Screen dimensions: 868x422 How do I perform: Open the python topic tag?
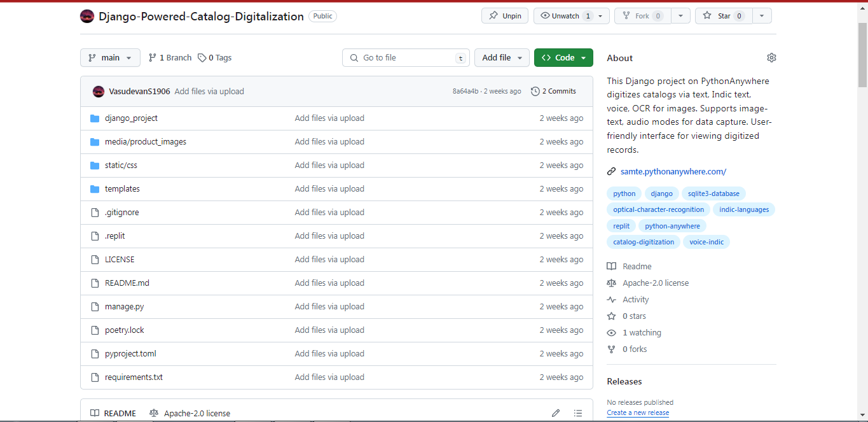(x=624, y=193)
